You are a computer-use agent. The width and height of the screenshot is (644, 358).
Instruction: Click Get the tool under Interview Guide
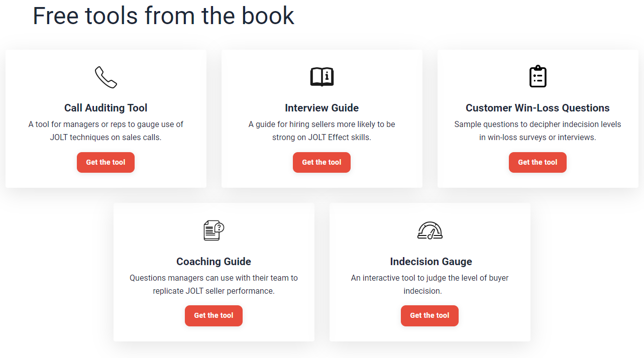click(x=321, y=162)
